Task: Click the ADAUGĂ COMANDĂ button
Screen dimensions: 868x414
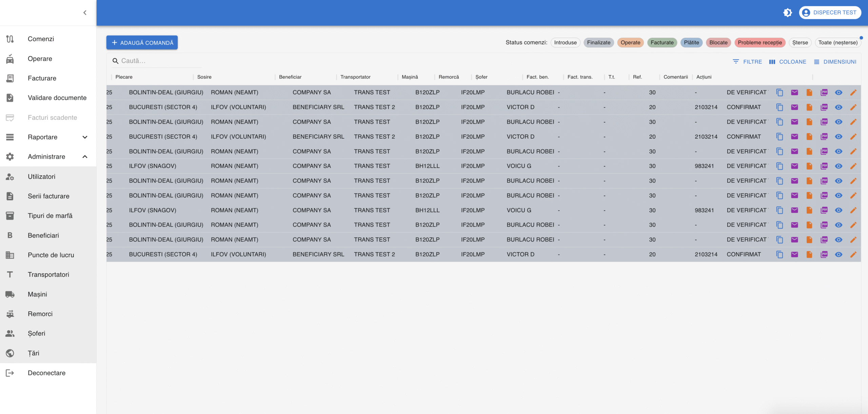Action: [142, 43]
